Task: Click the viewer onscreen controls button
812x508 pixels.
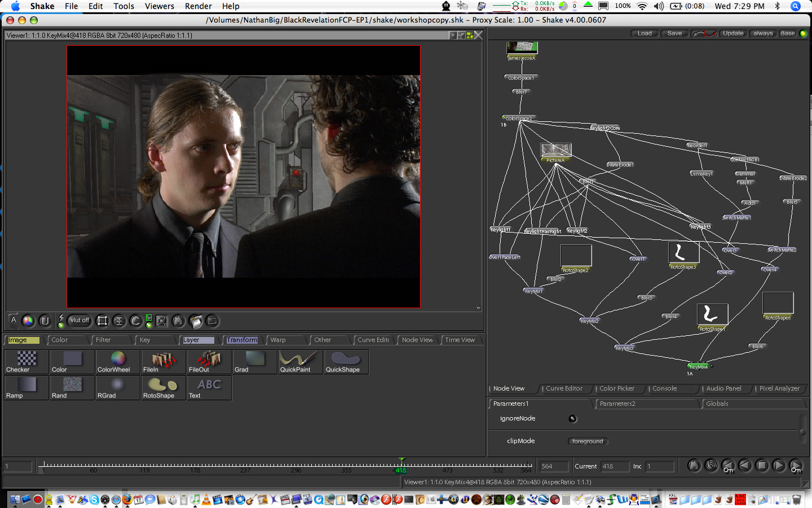Action: (119, 321)
